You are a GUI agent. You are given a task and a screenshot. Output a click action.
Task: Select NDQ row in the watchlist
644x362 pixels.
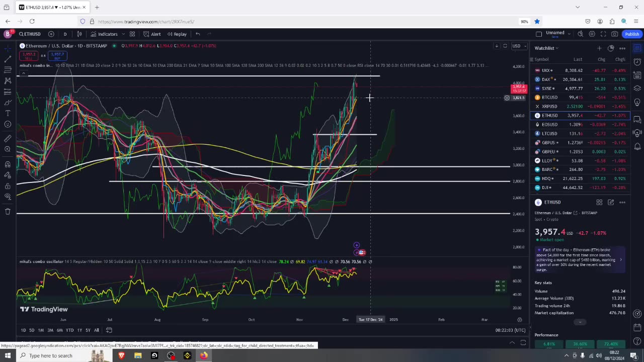point(580,178)
